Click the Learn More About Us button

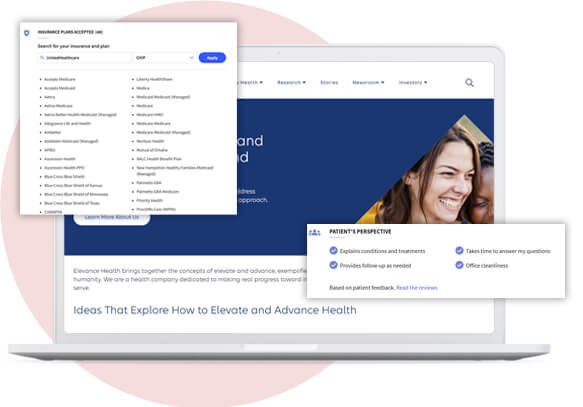pos(112,218)
